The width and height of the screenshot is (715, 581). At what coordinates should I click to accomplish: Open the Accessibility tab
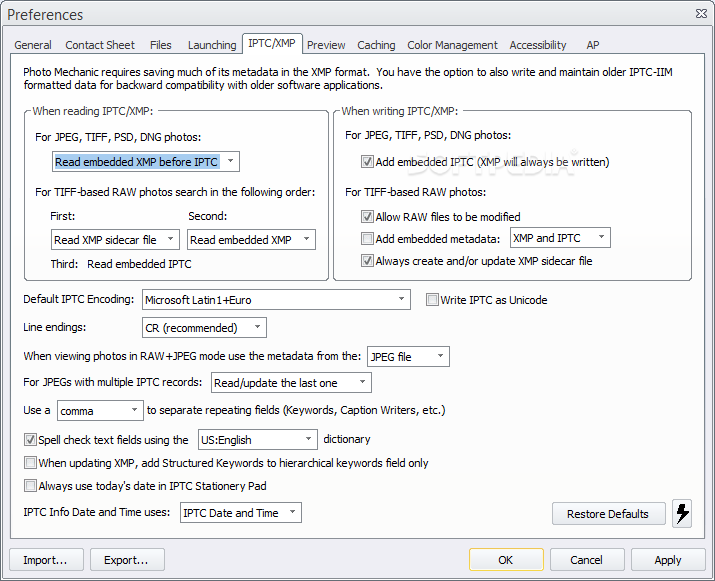(x=538, y=45)
